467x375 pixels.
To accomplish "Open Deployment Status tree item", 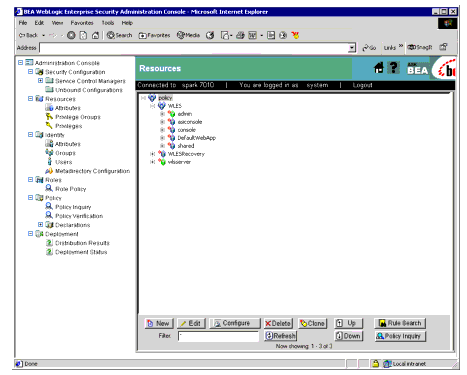I will (x=81, y=252).
